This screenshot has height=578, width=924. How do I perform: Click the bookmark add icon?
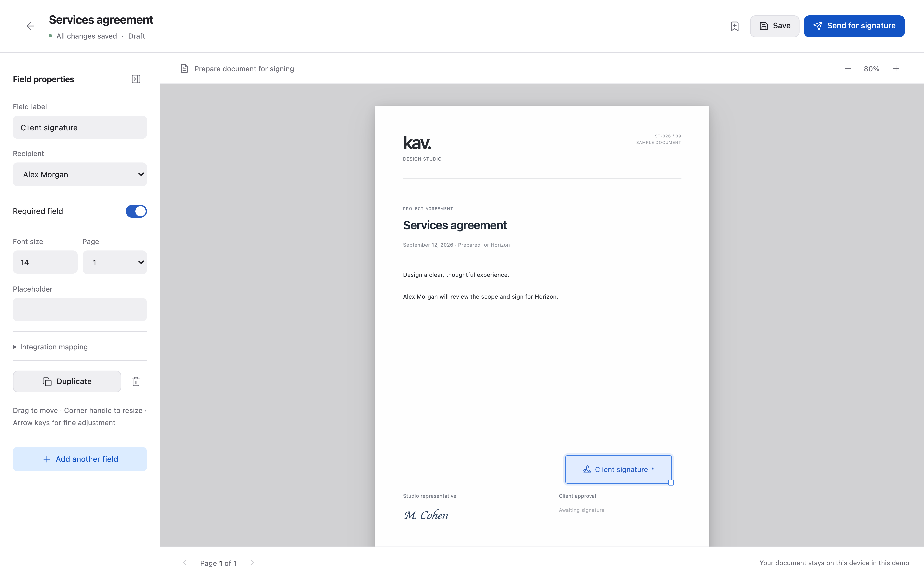[735, 26]
